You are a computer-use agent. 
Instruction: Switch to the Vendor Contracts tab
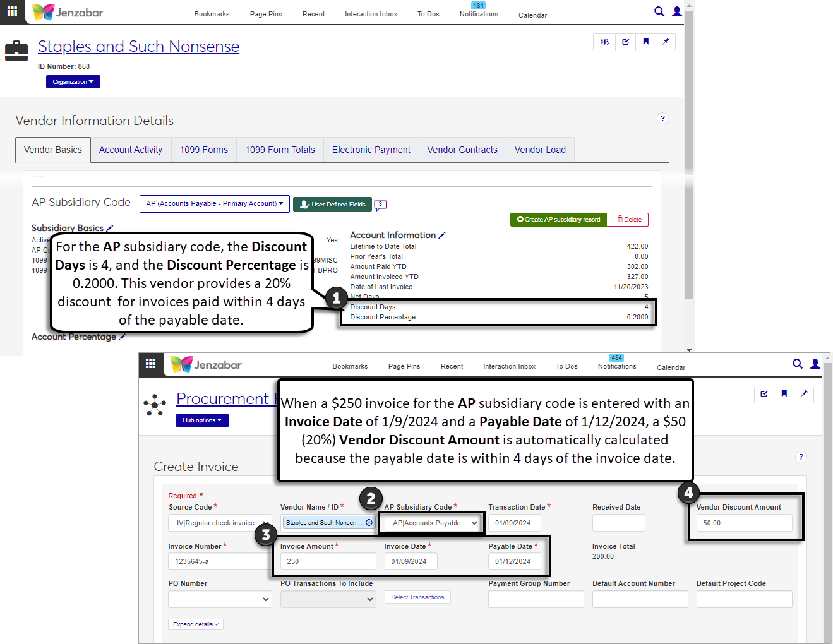462,150
